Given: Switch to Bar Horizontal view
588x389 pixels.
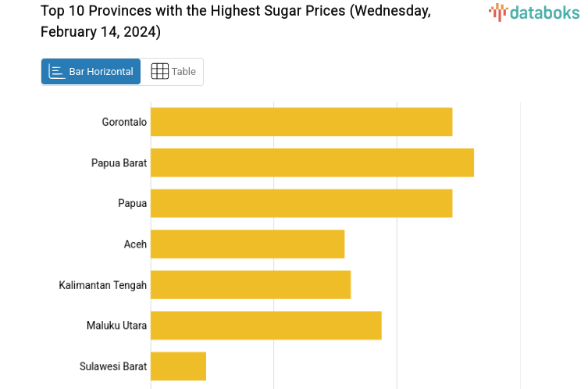Looking at the screenshot, I should [91, 72].
